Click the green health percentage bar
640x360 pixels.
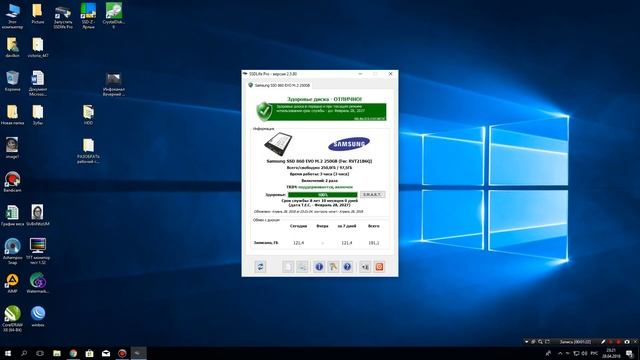click(322, 195)
